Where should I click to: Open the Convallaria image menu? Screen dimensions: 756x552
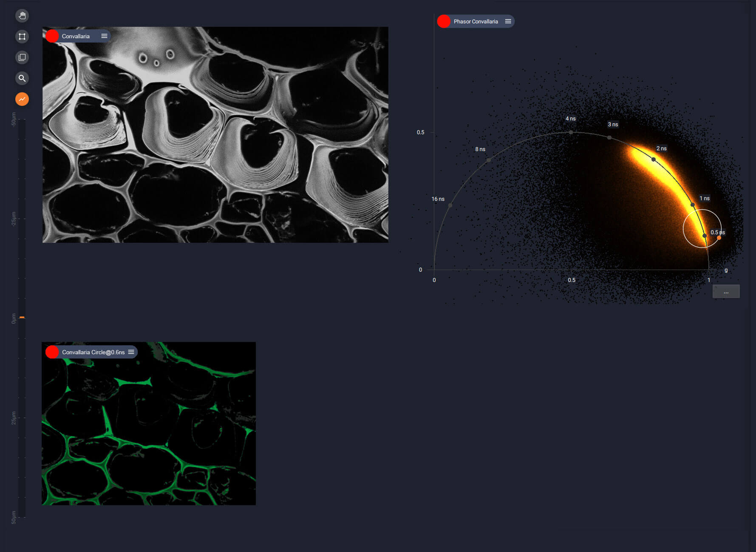pos(104,36)
